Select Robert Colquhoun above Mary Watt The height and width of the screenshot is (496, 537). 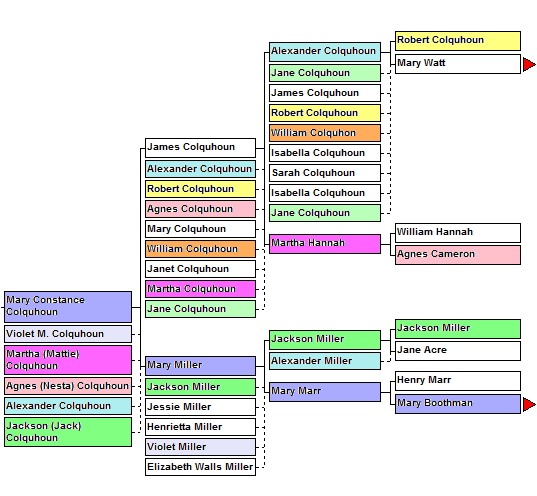tap(458, 41)
